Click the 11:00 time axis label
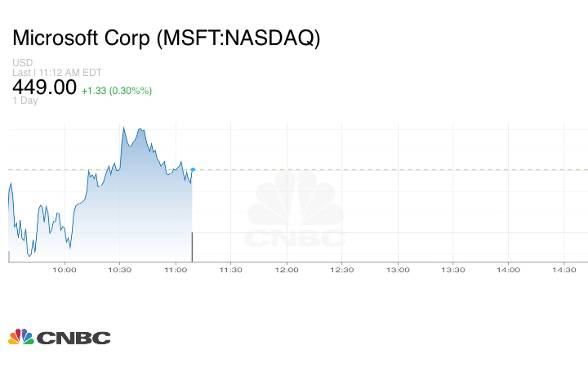 176,270
